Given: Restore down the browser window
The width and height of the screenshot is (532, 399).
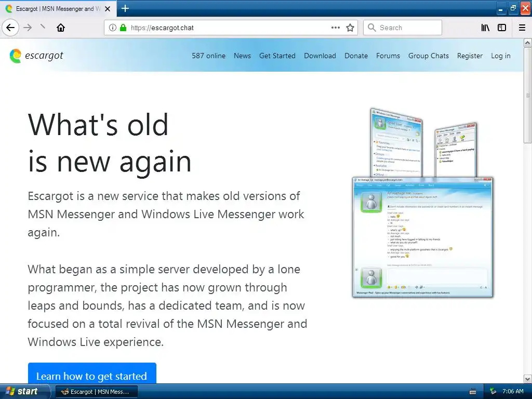Looking at the screenshot, I should point(513,8).
